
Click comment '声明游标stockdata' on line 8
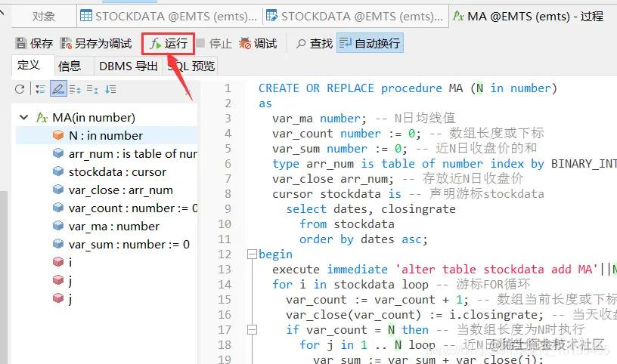click(x=486, y=194)
